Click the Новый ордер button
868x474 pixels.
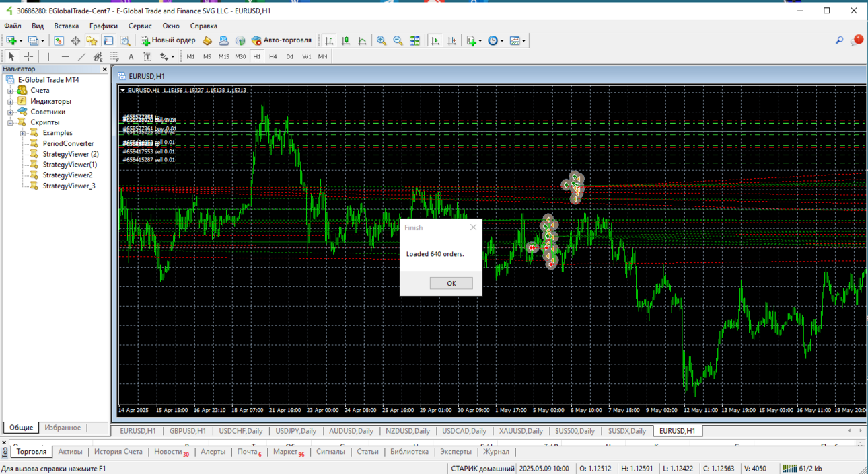pyautogui.click(x=168, y=40)
